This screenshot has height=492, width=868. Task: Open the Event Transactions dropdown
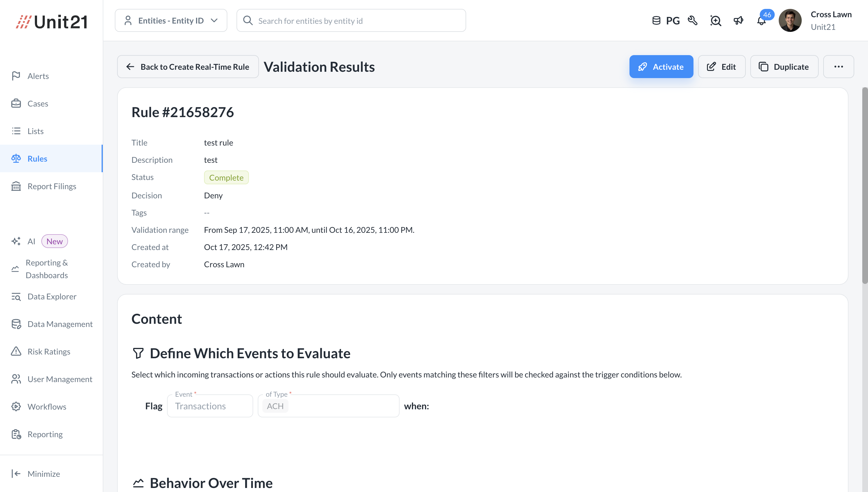(x=210, y=406)
